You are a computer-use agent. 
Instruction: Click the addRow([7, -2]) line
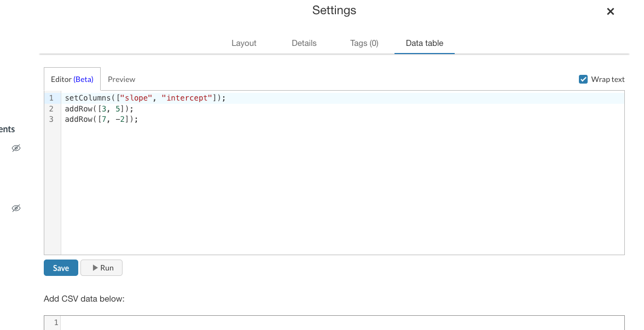(101, 119)
